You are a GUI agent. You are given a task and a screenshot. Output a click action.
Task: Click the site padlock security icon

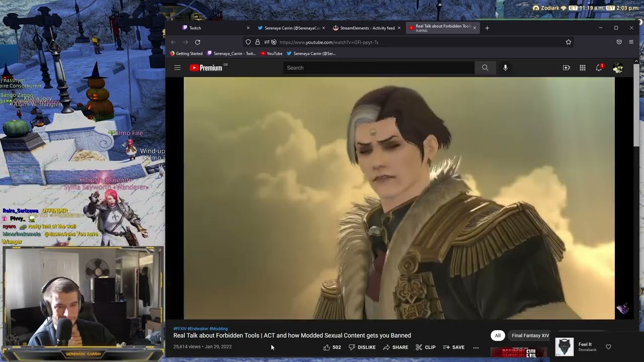tap(258, 42)
